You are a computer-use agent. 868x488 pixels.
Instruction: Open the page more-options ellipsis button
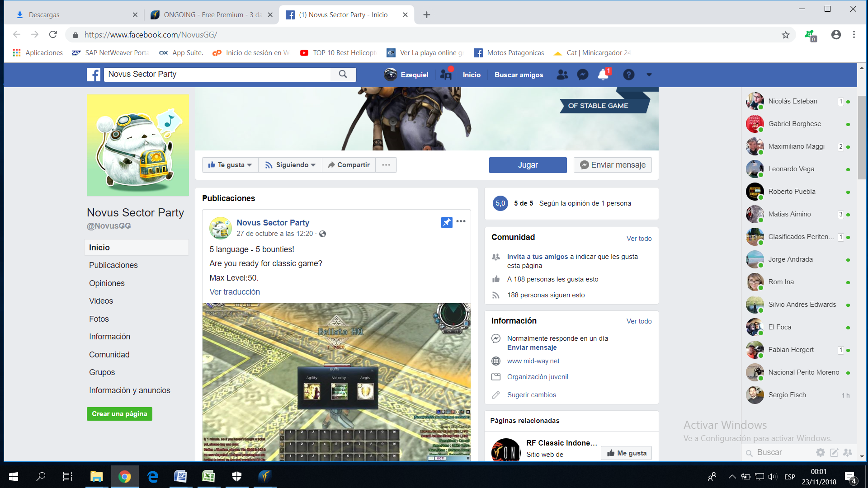386,165
